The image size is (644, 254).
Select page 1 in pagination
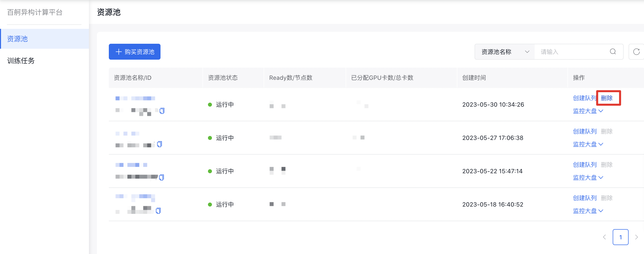620,237
